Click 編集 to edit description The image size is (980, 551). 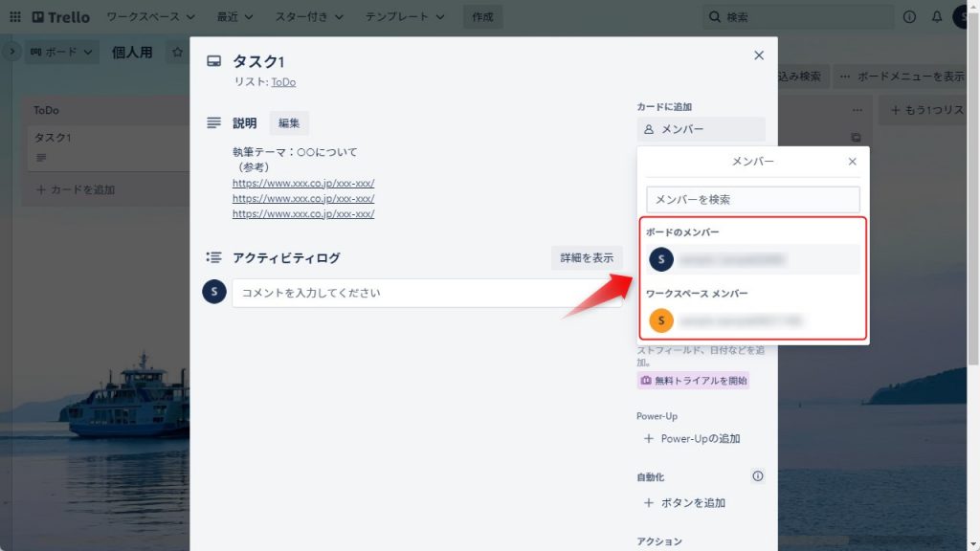click(289, 123)
